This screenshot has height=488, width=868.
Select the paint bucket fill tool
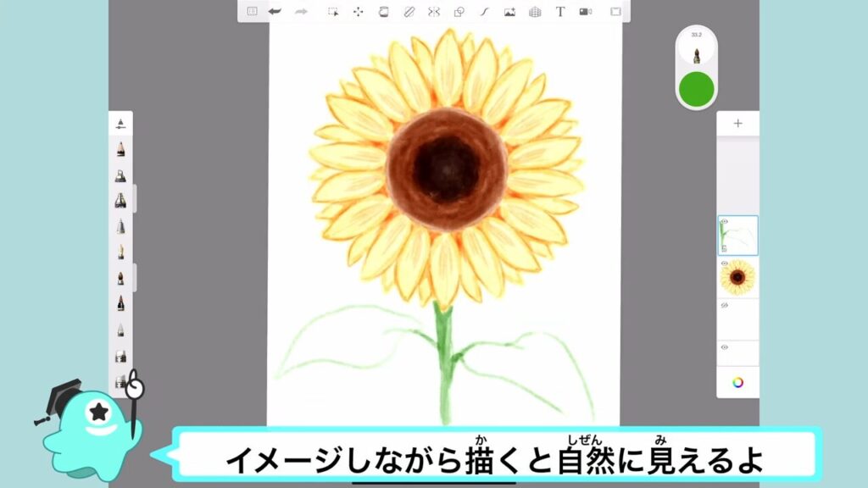pyautogui.click(x=383, y=12)
